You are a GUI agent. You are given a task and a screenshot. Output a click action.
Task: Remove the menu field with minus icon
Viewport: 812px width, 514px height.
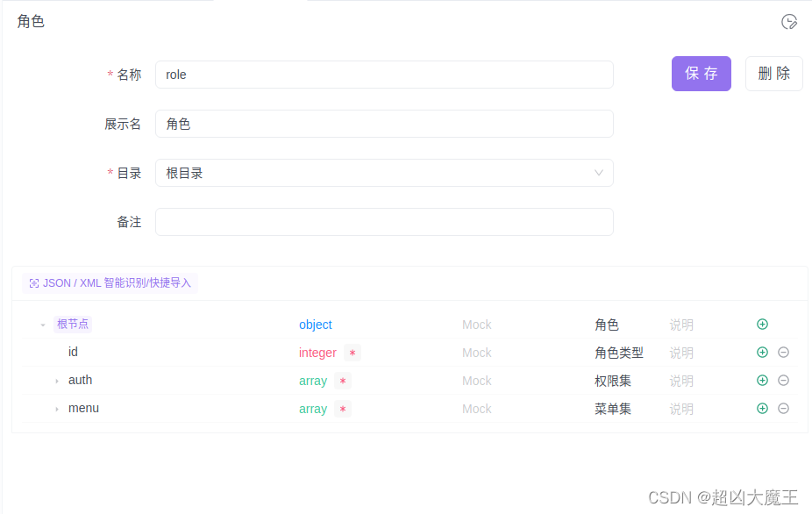point(783,408)
